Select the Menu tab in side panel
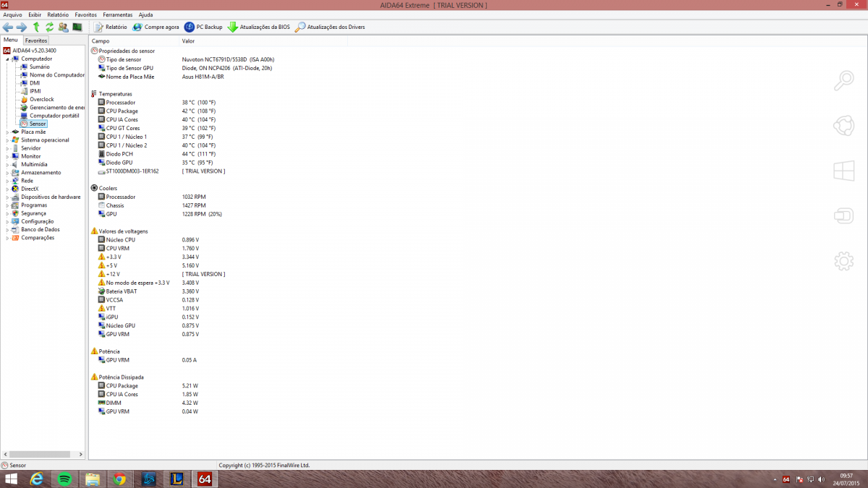 (x=11, y=40)
